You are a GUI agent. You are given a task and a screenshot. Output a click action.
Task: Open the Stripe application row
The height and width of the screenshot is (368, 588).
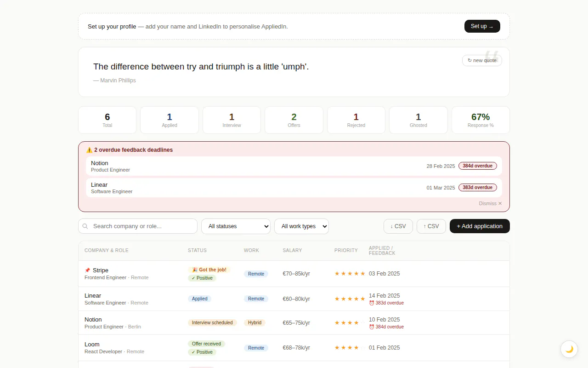pos(294,274)
